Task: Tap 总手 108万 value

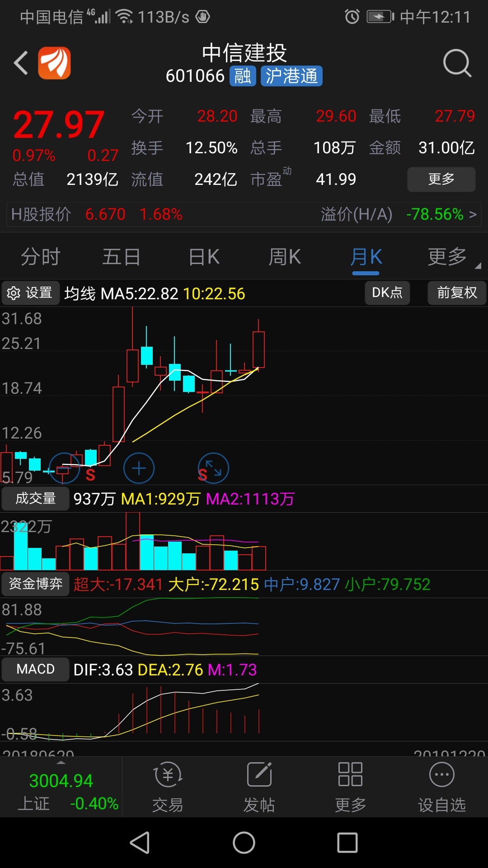Action: 334,148
